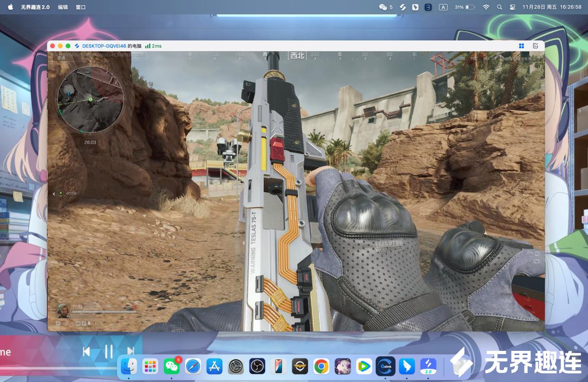Open the anime character game Dock icon

[343, 366]
